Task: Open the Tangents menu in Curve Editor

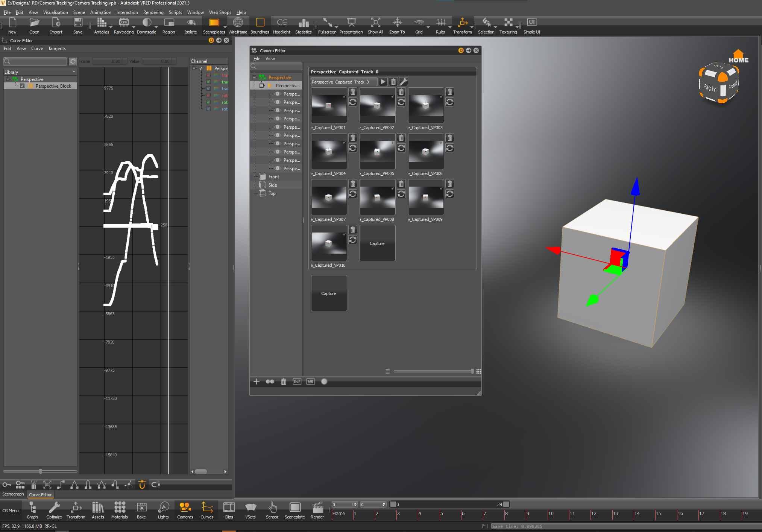Action: click(57, 49)
